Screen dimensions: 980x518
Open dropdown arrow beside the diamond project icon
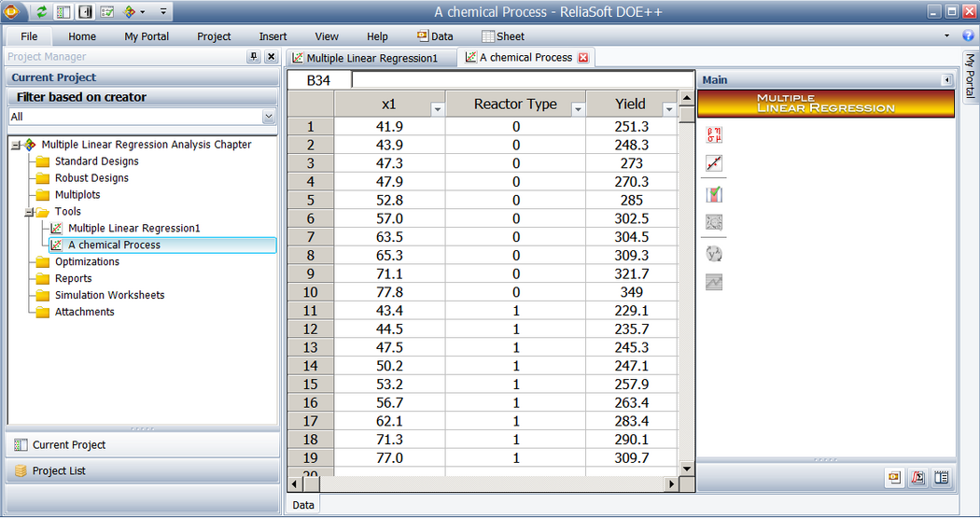coord(143,12)
